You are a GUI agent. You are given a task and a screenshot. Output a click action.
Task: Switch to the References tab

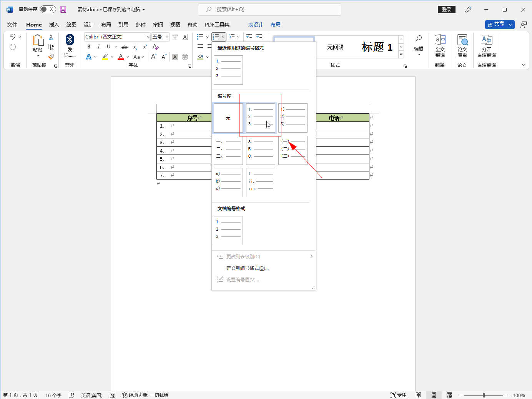tap(123, 25)
